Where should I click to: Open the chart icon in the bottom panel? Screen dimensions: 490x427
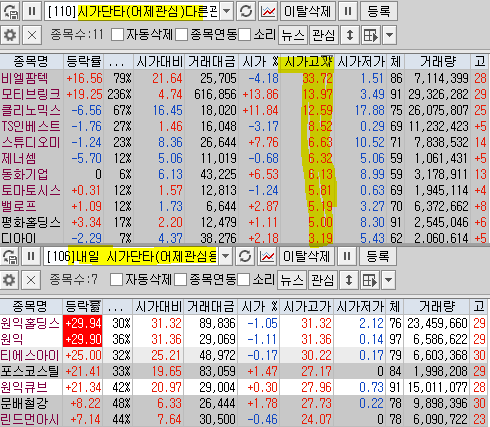coord(267,256)
